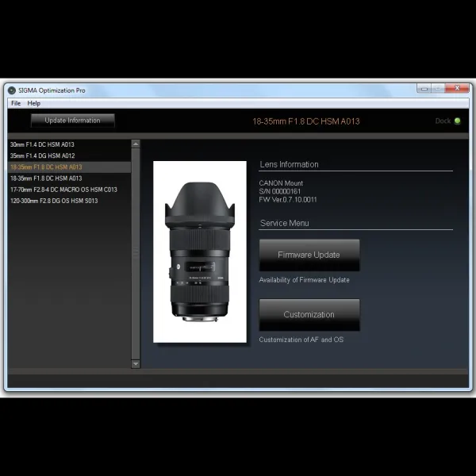Click lens list scroll up arrow

pos(136,144)
